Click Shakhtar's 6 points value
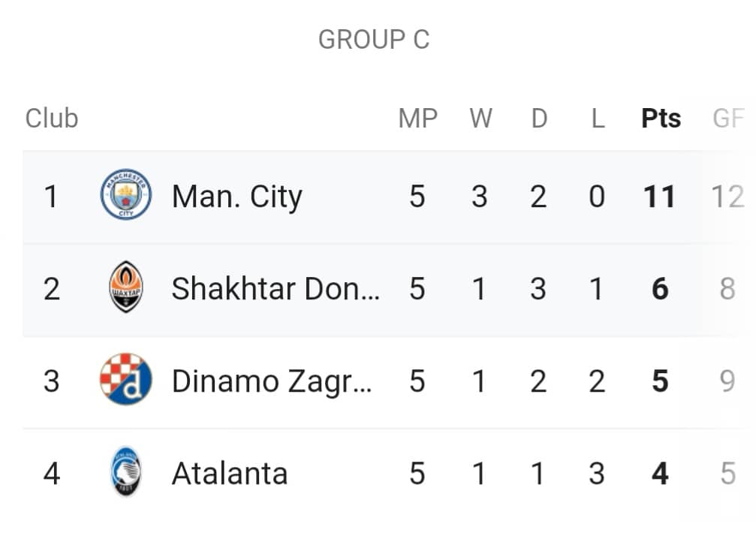The height and width of the screenshot is (536, 756). pos(660,289)
